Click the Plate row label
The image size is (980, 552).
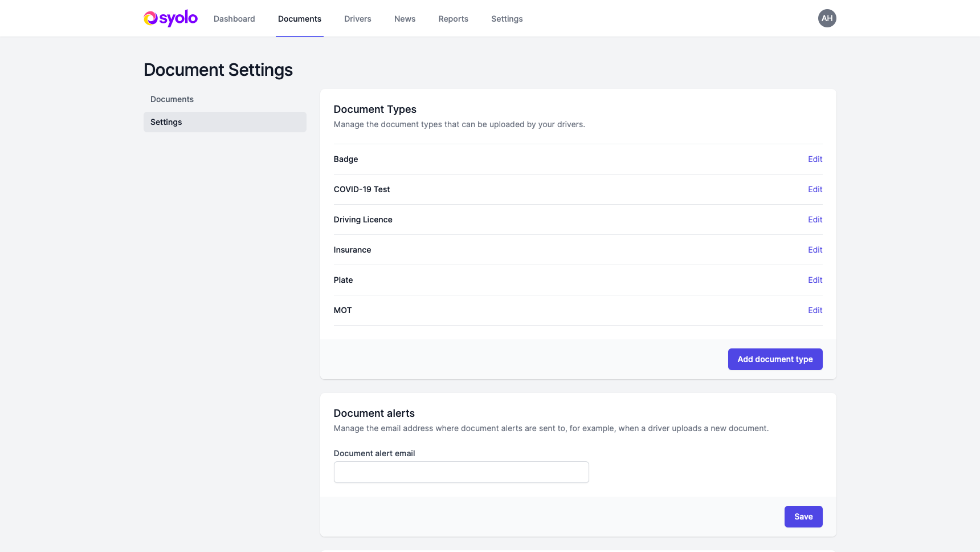(x=343, y=280)
